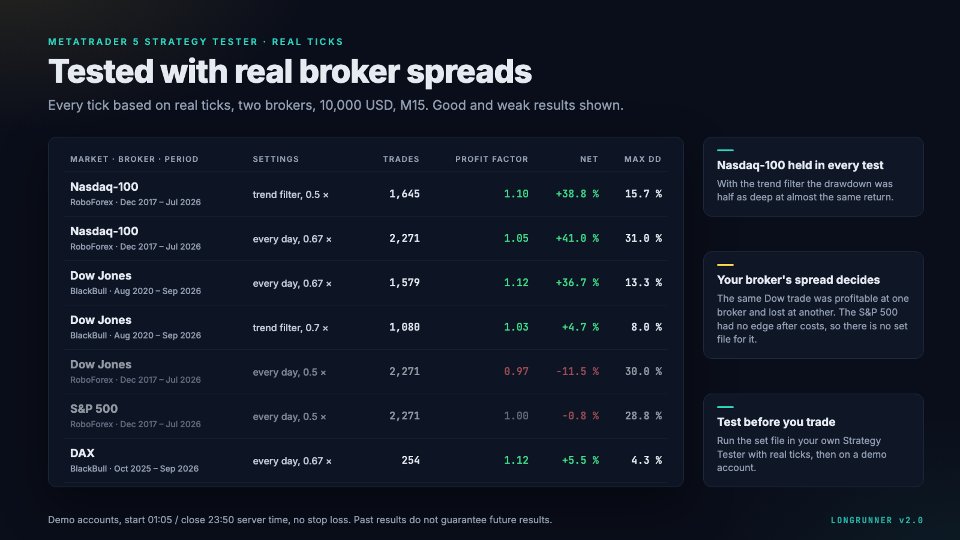Click the 'Tested with real broker spreads' heading
The image size is (960, 540).
pyautogui.click(x=290, y=72)
